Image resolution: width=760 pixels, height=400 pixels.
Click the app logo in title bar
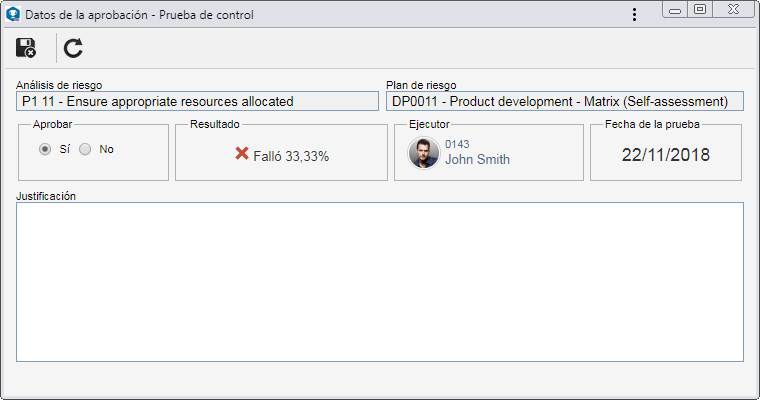click(x=13, y=14)
